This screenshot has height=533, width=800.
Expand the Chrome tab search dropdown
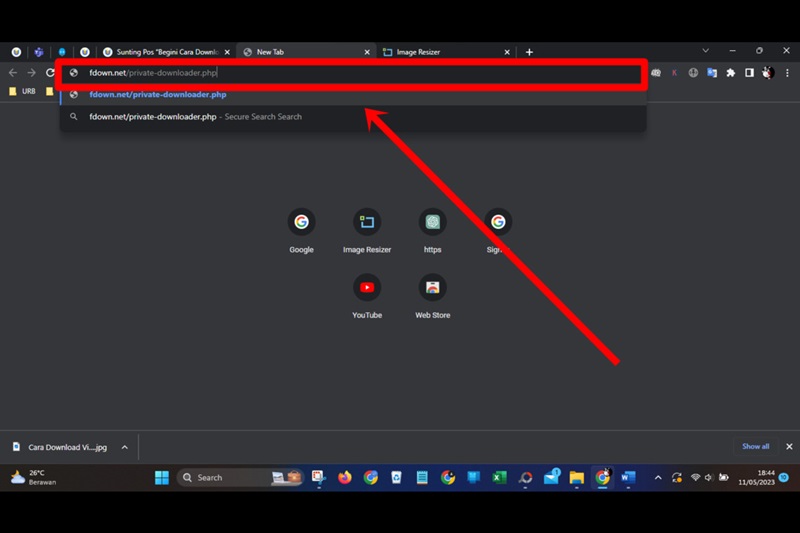tap(706, 51)
